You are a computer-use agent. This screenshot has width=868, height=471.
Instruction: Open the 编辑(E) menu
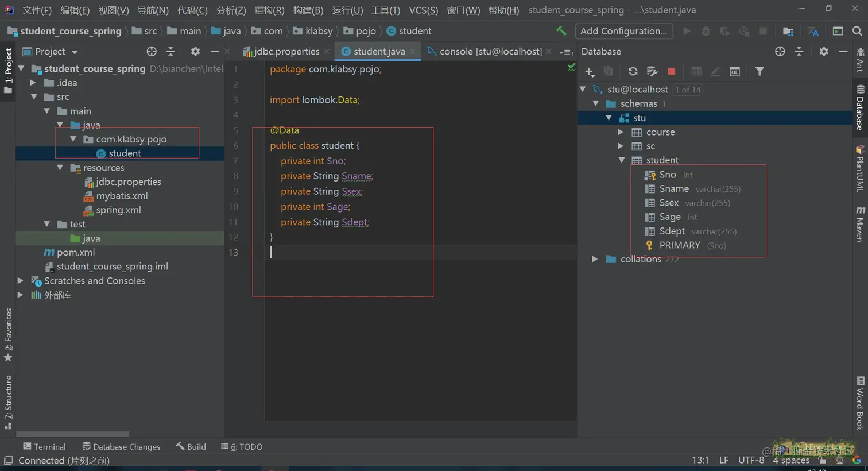point(75,10)
